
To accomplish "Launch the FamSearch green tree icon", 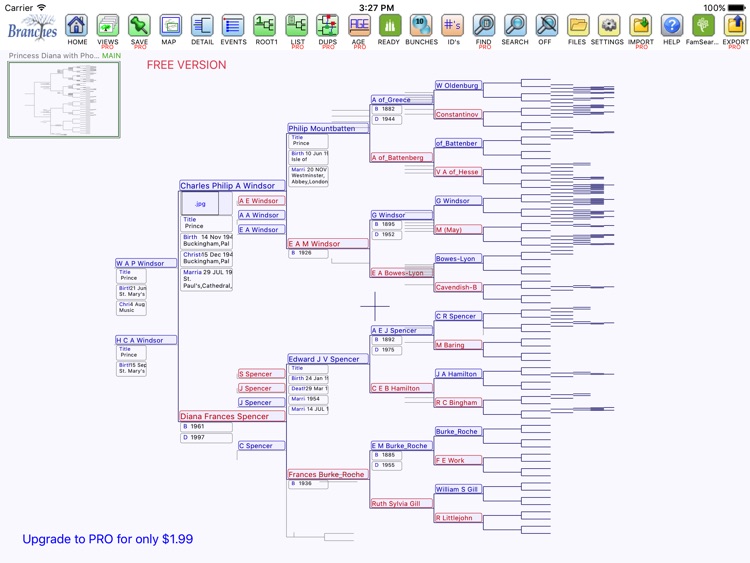I will tap(703, 26).
